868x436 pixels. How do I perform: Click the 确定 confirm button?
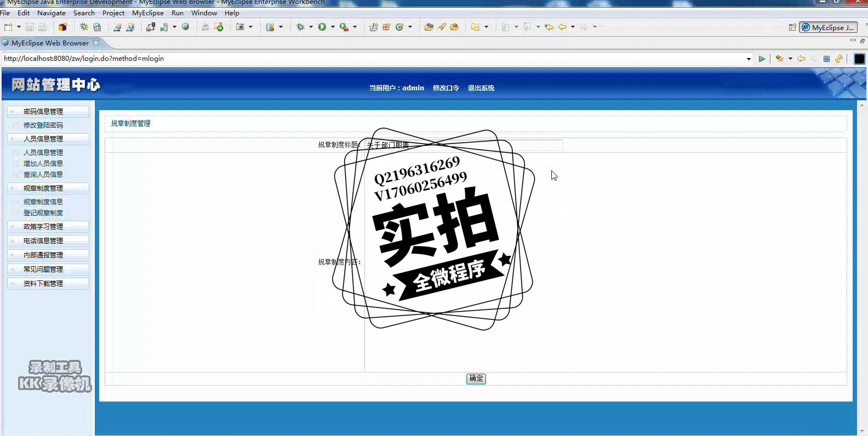click(476, 378)
